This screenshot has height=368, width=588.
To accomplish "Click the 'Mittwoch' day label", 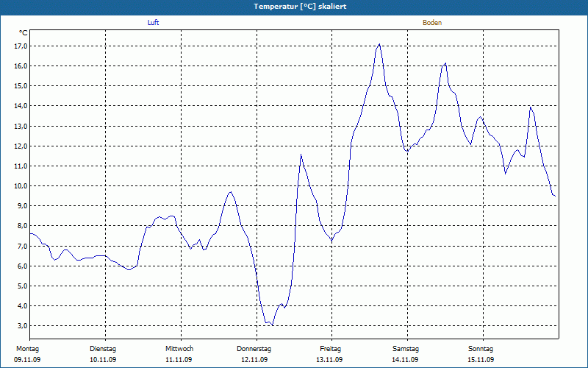I will (179, 349).
